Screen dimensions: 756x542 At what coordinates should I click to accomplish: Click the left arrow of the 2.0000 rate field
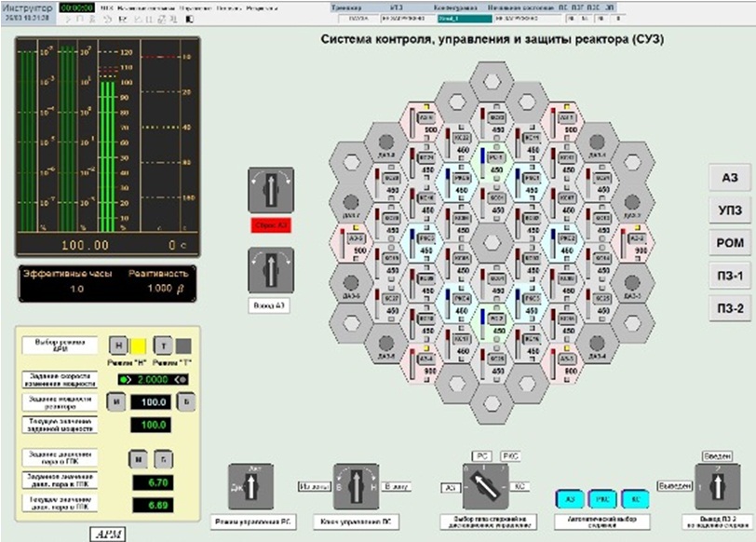coord(126,380)
